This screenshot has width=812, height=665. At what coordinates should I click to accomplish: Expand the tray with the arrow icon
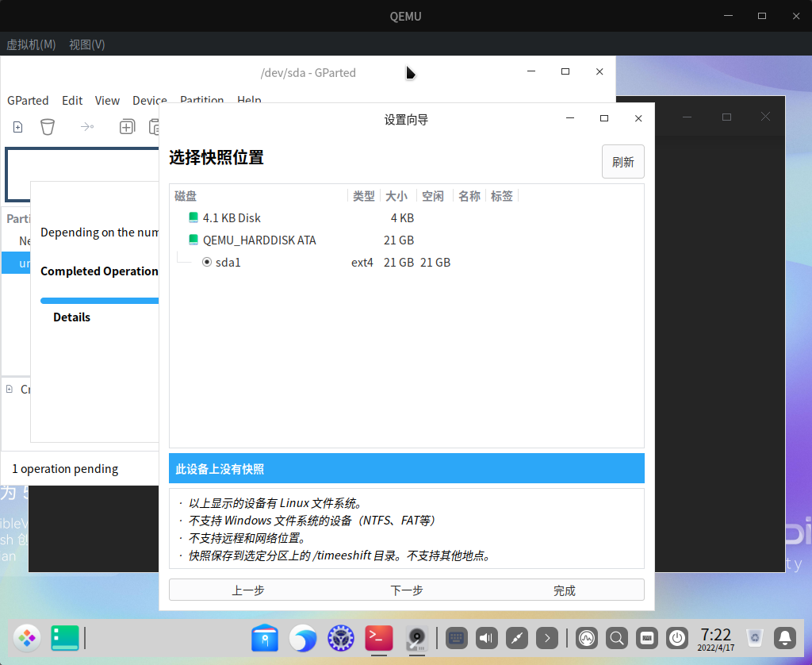click(x=547, y=638)
